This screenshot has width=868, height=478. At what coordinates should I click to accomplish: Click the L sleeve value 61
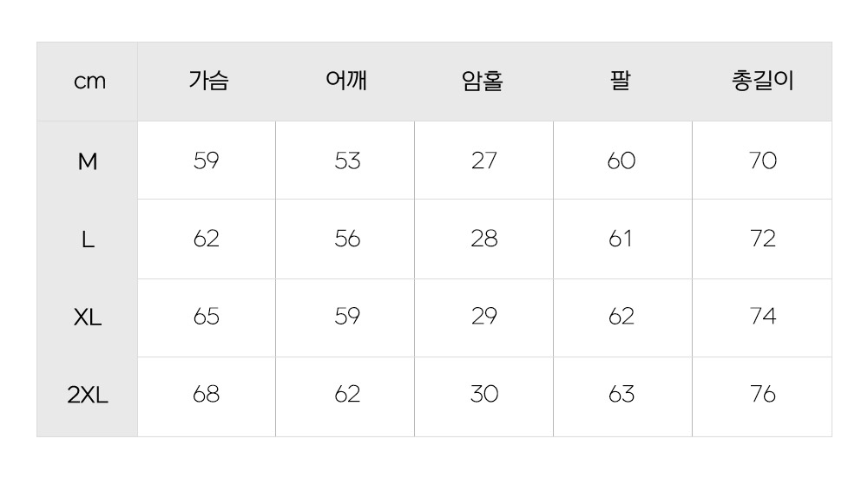pos(621,239)
